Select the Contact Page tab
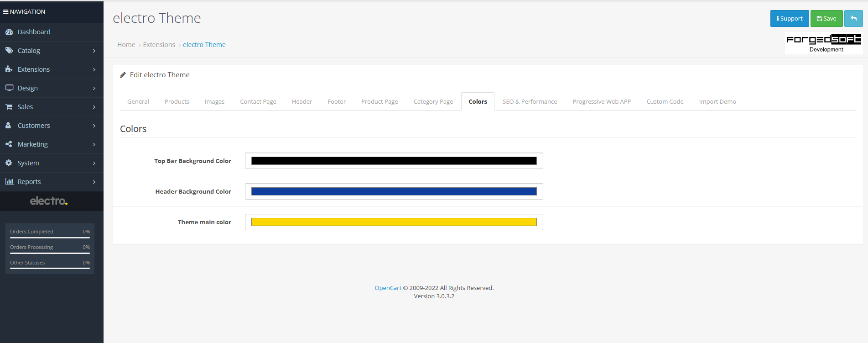 click(x=258, y=101)
